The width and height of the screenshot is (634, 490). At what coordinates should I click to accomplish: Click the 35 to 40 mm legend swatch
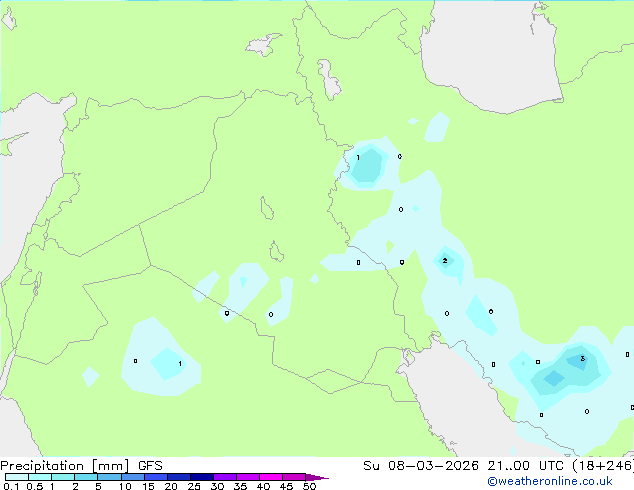pyautogui.click(x=248, y=477)
